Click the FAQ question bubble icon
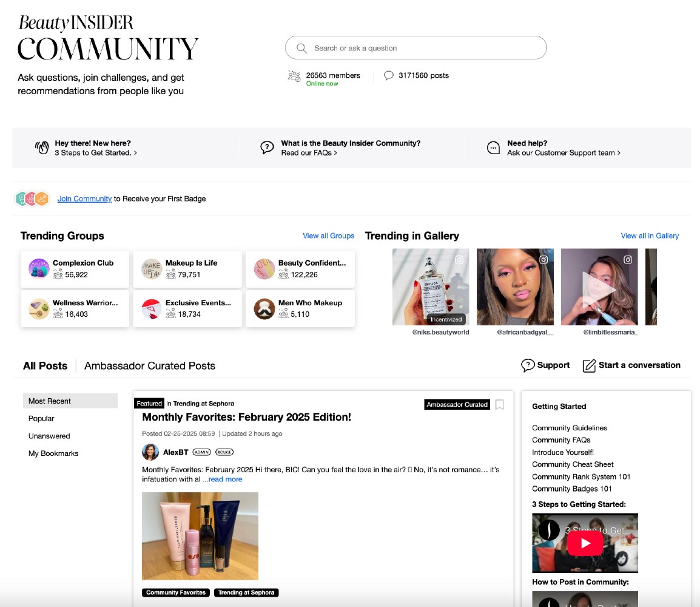The width and height of the screenshot is (700, 607). pyautogui.click(x=267, y=148)
